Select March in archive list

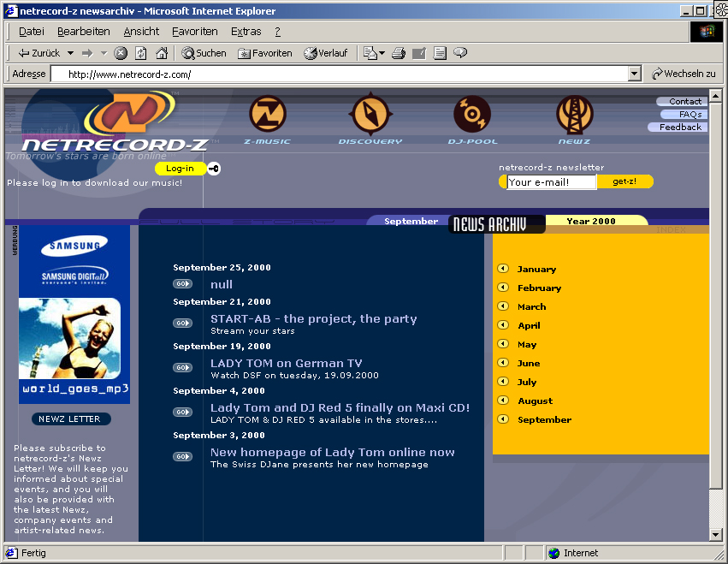click(x=531, y=306)
